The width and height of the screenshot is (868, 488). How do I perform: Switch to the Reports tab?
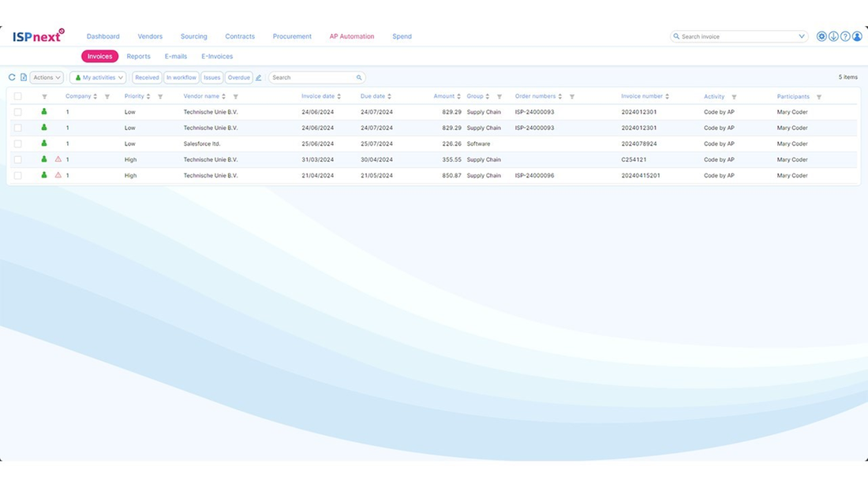138,56
